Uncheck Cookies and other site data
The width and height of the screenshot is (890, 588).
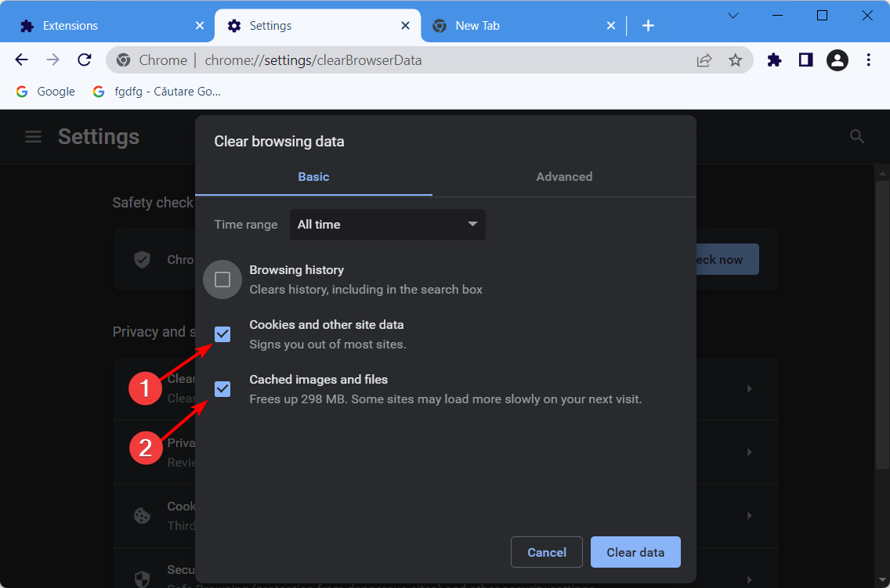(x=222, y=334)
